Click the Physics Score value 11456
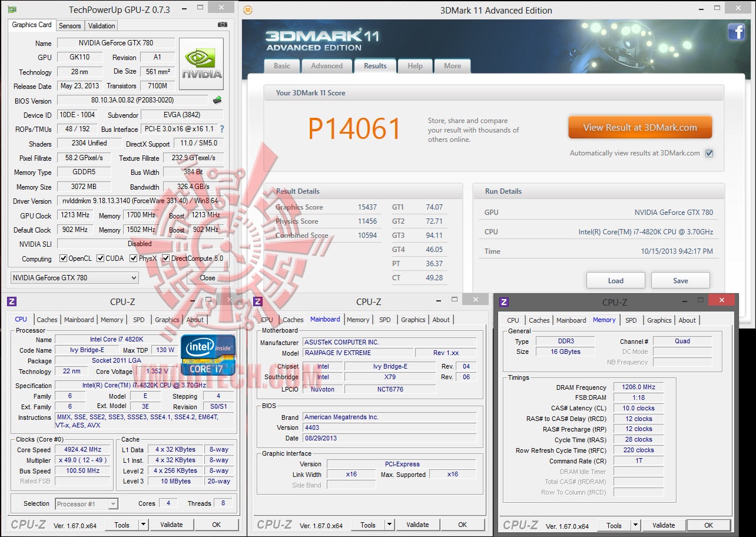The height and width of the screenshot is (537, 756). 367,221
